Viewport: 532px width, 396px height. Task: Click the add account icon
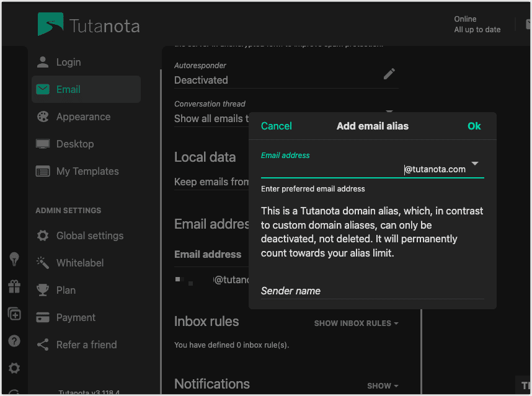14,314
